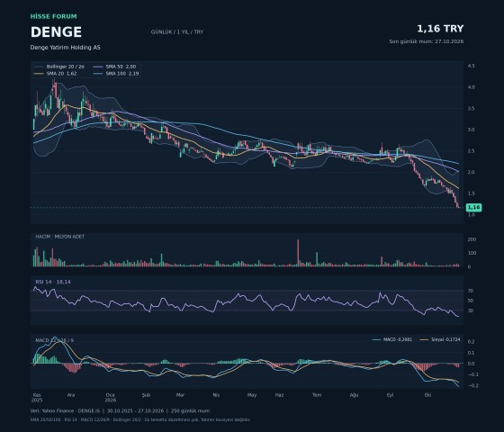Click the 30 label on the RSI axis
The width and height of the screenshot is (504, 432).
471,310
